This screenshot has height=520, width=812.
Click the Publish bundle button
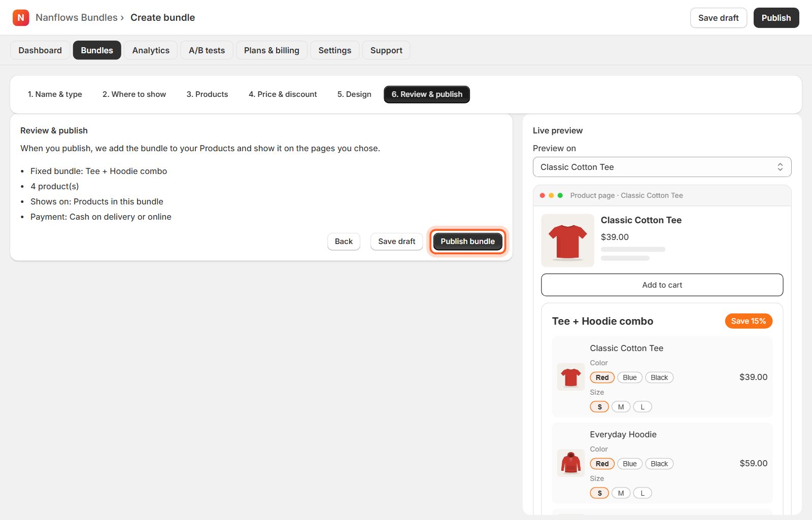(x=467, y=241)
